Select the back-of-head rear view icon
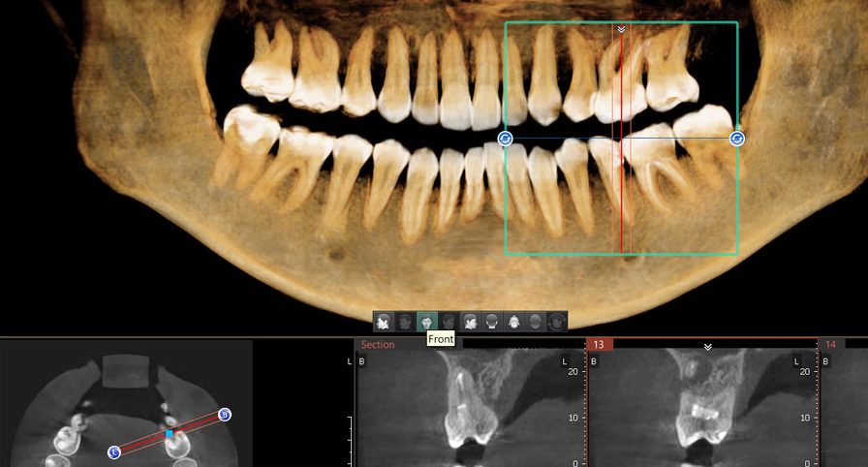This screenshot has height=467, width=868. point(492,322)
